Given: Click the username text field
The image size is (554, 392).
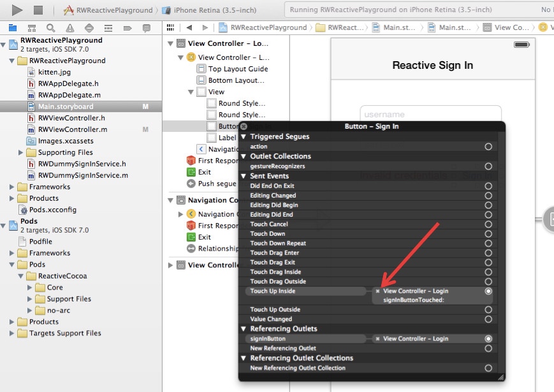Looking at the screenshot, I should coord(430,113).
